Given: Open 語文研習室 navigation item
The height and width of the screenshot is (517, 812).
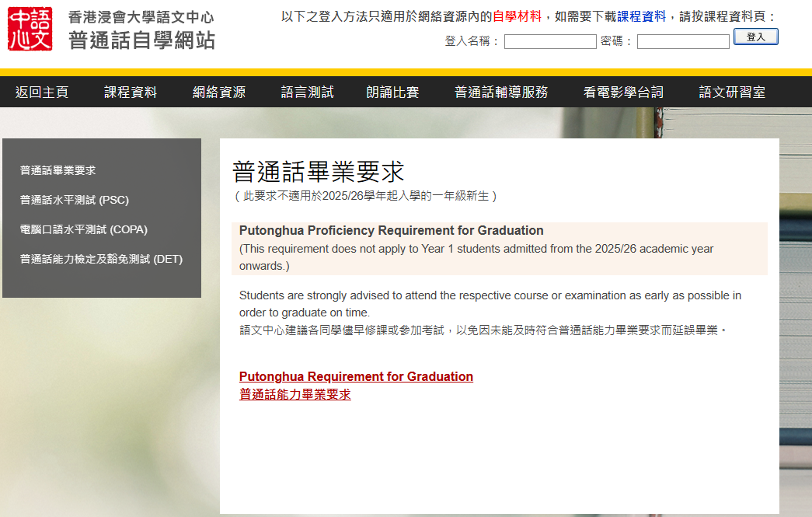Looking at the screenshot, I should tap(732, 92).
